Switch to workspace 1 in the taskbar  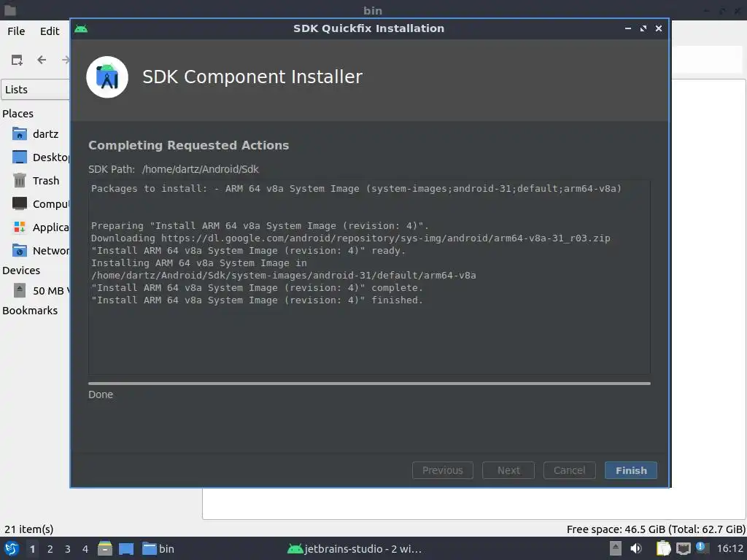click(x=32, y=549)
